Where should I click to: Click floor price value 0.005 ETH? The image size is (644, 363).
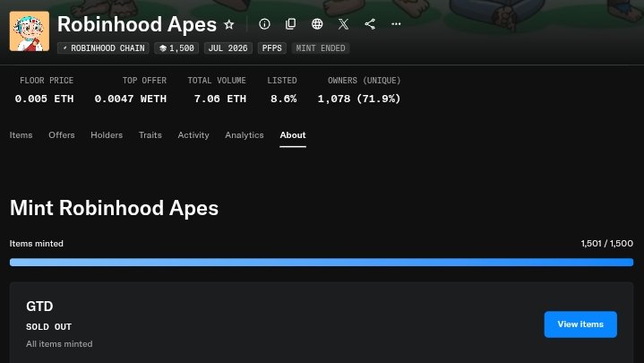coord(45,99)
